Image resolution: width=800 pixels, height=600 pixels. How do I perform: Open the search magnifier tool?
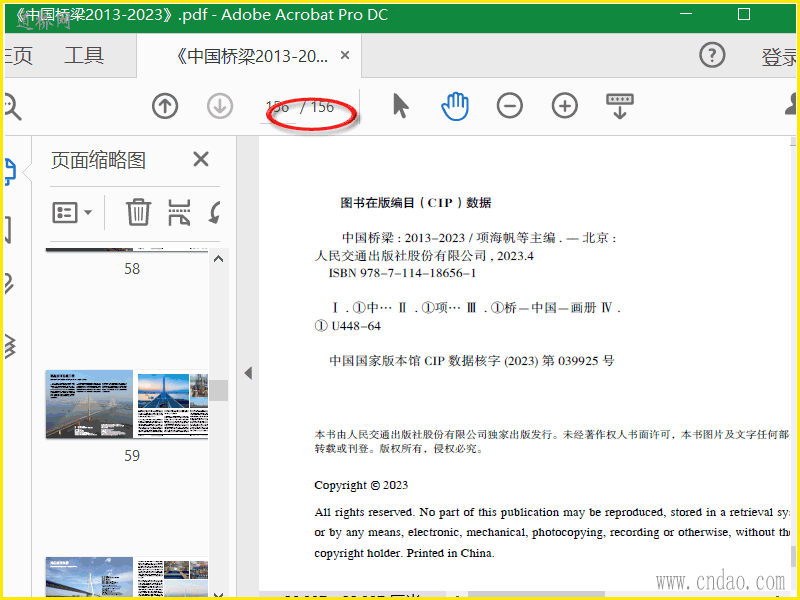tap(11, 107)
